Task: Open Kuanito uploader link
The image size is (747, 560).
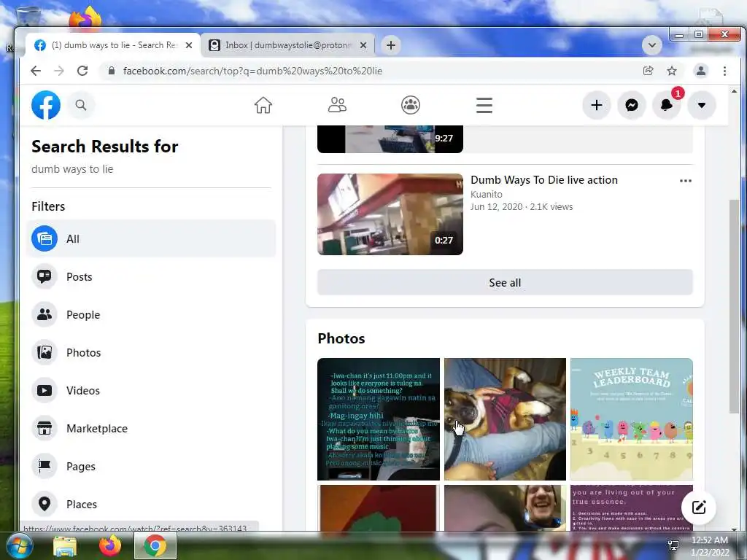Action: (487, 194)
